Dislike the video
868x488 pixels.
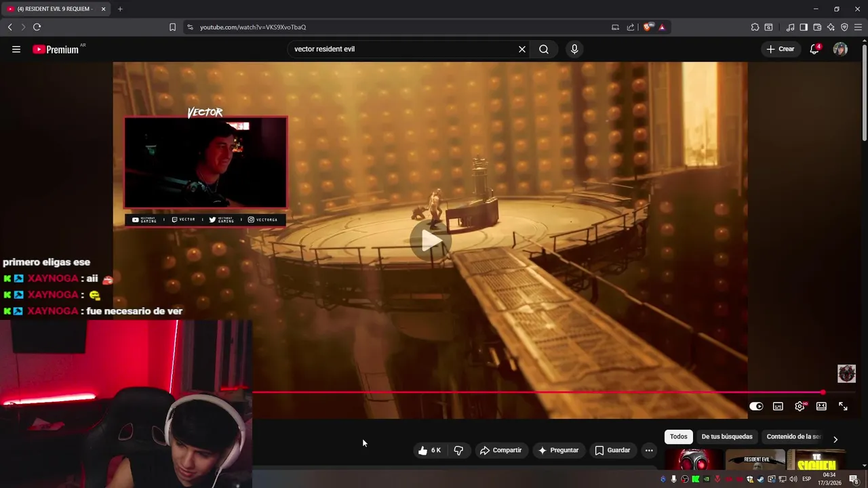[458, 450]
